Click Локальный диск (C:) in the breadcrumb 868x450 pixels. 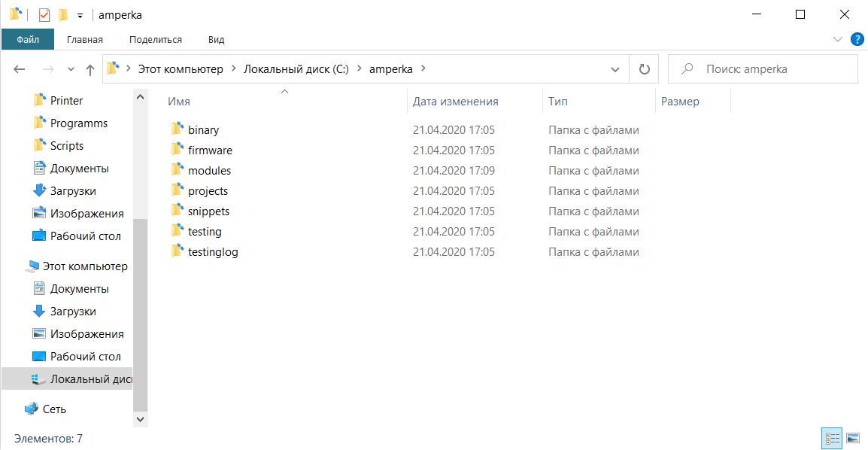tap(296, 69)
